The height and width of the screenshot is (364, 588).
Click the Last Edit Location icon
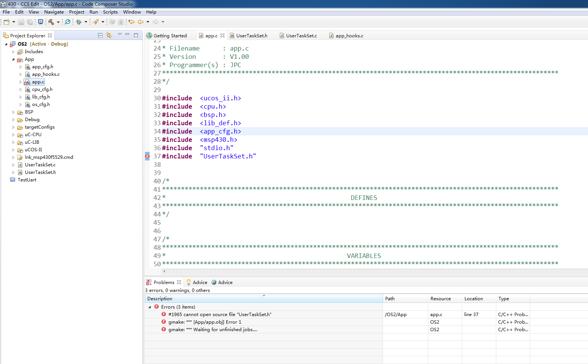tap(131, 22)
